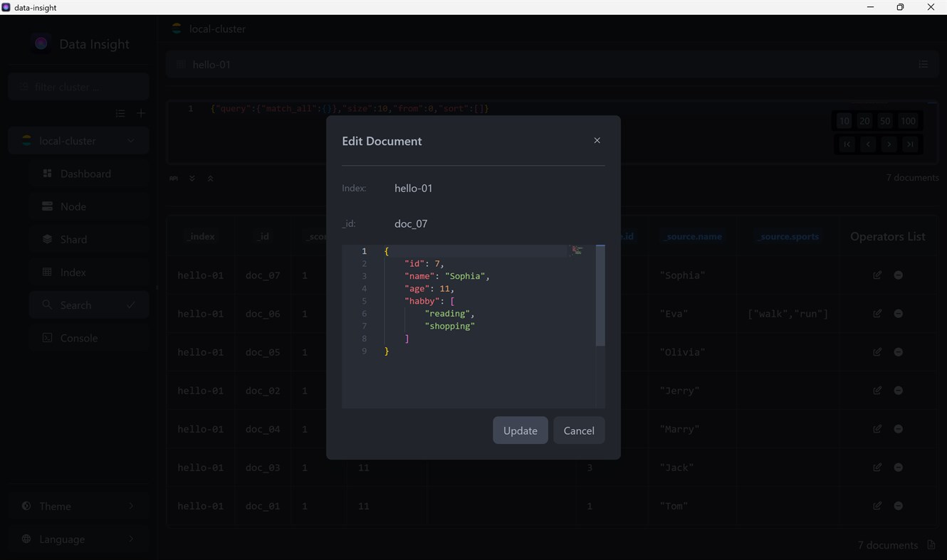Set page size to 100
947x560 pixels.
click(908, 121)
